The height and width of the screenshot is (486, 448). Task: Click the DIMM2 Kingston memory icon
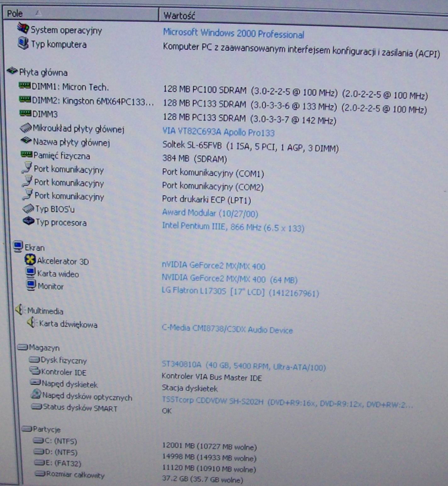pyautogui.click(x=25, y=99)
